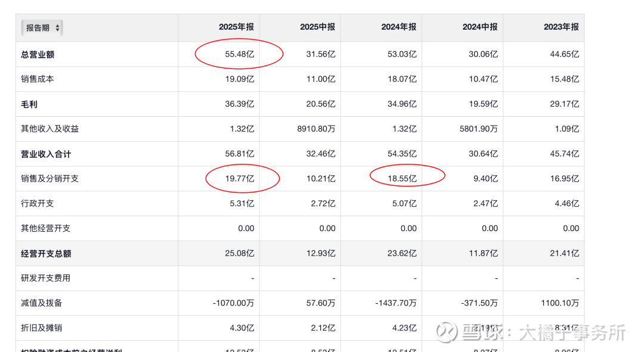Viewport: 644px width, 352px height.
Task: Select the 2025中报 column header
Action: [x=317, y=27]
